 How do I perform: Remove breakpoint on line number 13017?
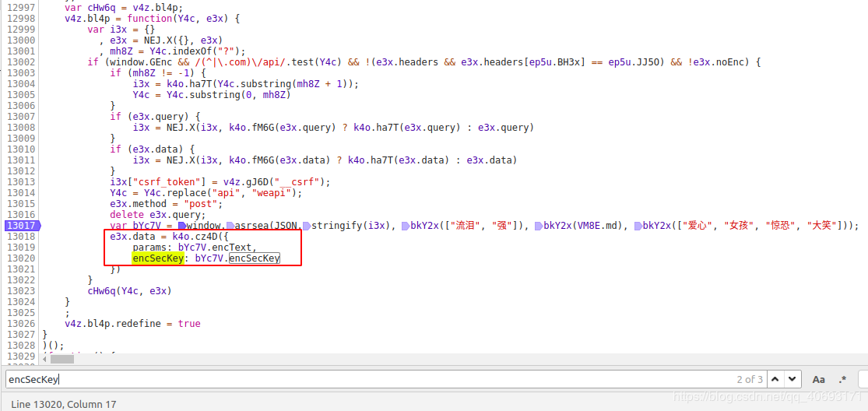[20, 226]
